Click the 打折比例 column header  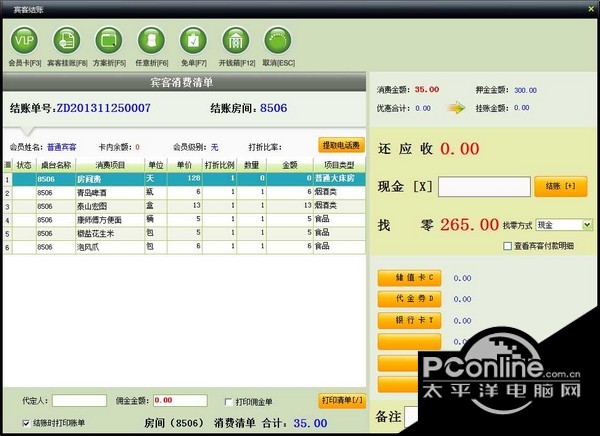(219, 165)
